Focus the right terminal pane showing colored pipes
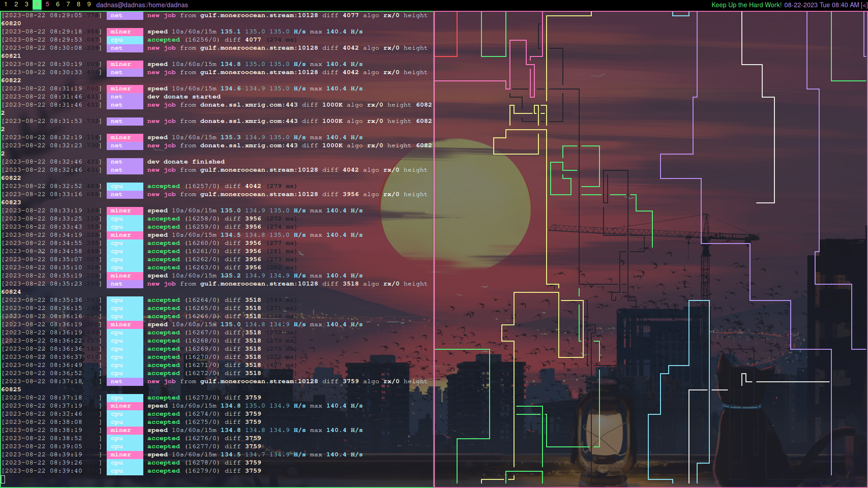 click(x=651, y=249)
